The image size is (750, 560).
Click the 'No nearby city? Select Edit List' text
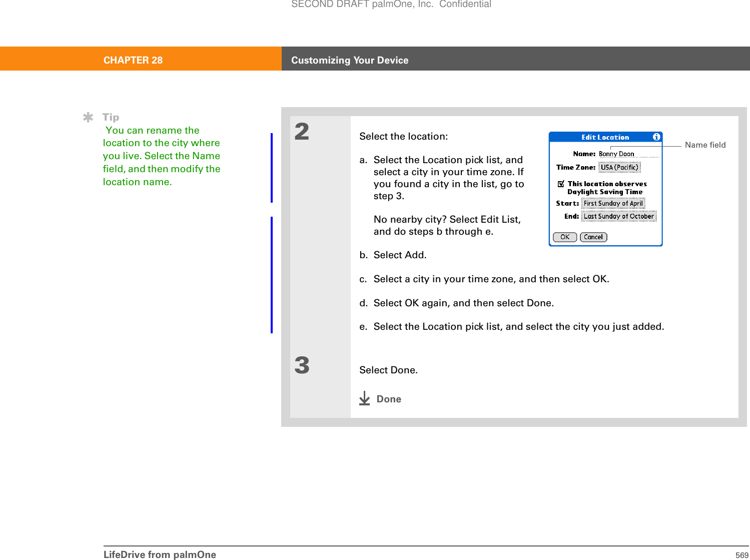point(447,220)
